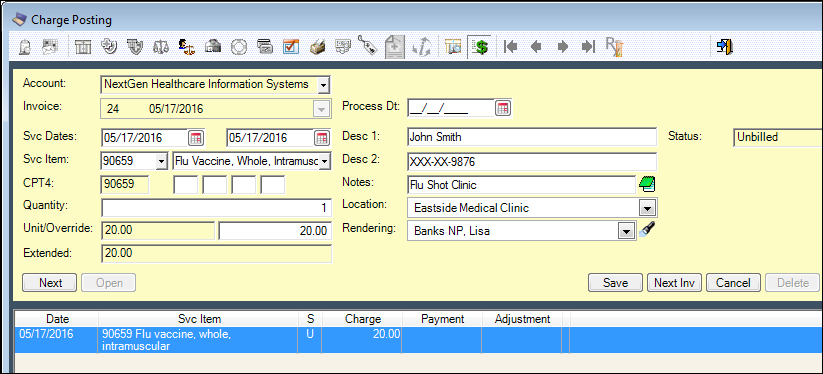Click the house-shaped toolbar icon

click(x=213, y=47)
